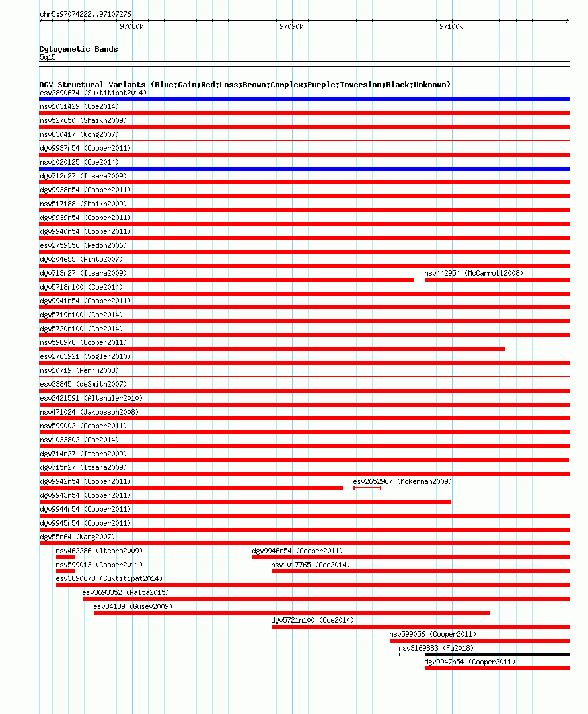The width and height of the screenshot is (588, 714).
Task: Click the 97090k ruler position label
Action: coord(291,27)
